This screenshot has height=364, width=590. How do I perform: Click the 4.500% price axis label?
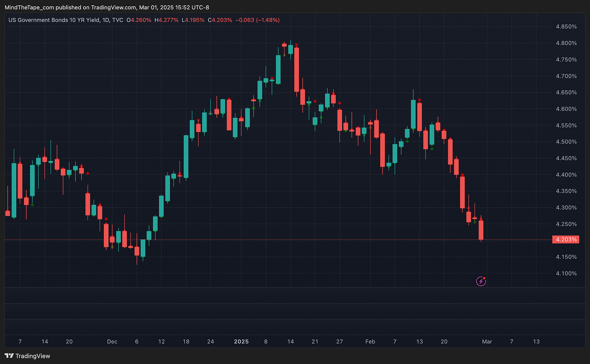point(566,142)
